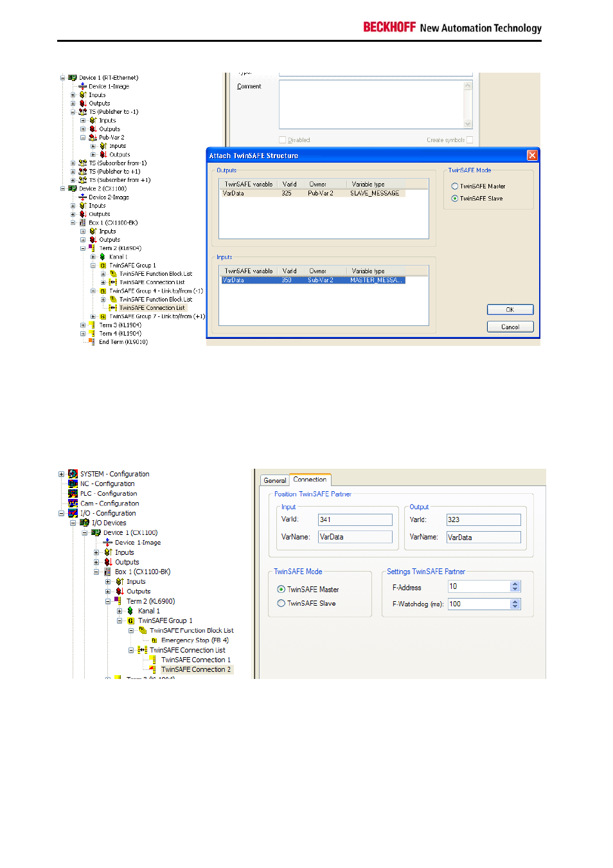Collapse the Term 2 (KL6904) node
This screenshot has width=613, height=868.
click(x=83, y=248)
